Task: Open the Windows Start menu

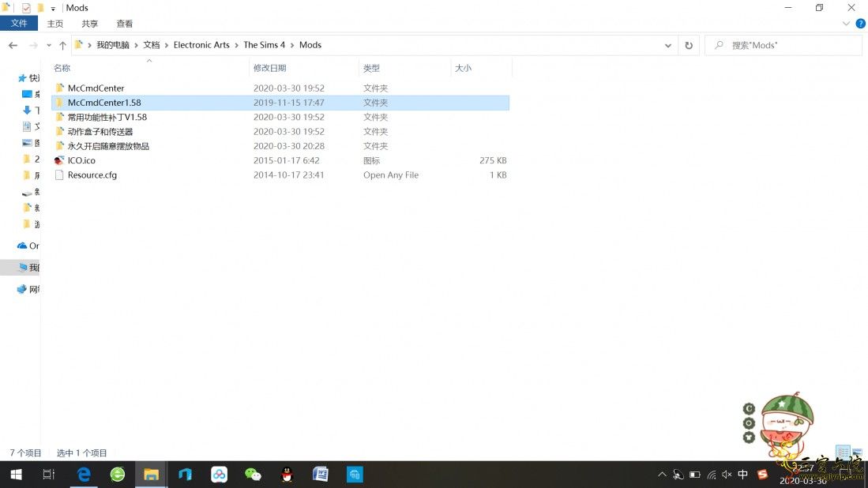Action: tap(16, 474)
